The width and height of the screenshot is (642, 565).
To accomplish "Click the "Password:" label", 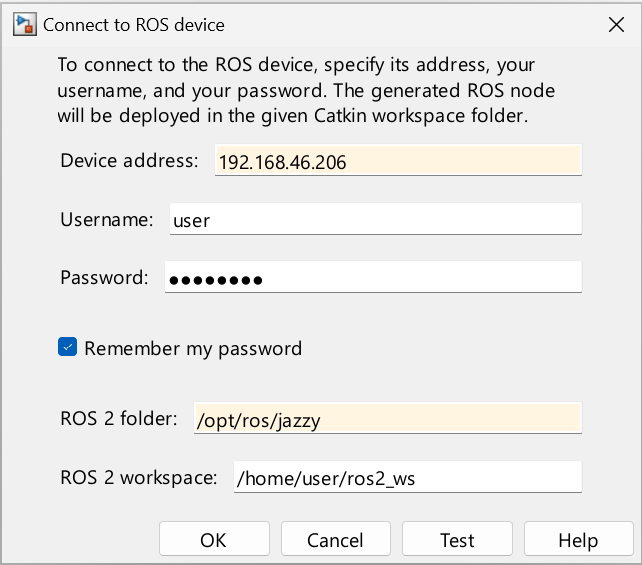I will [x=104, y=277].
